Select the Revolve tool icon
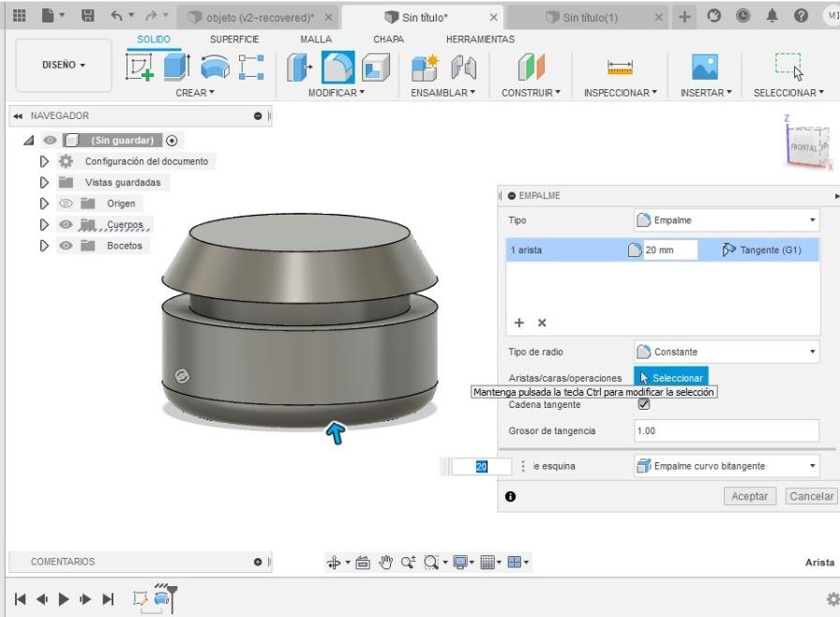Viewport: 840px width, 617px height. pyautogui.click(x=215, y=67)
